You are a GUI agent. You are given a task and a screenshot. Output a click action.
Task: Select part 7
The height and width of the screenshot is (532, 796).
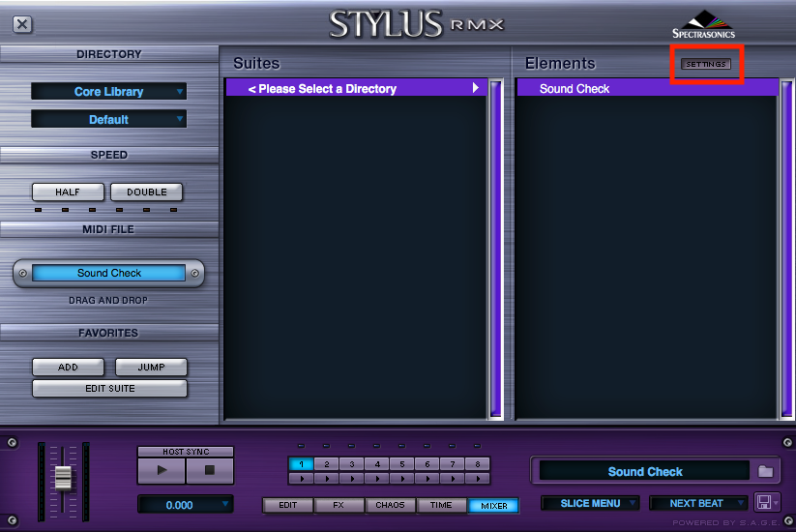click(453, 464)
